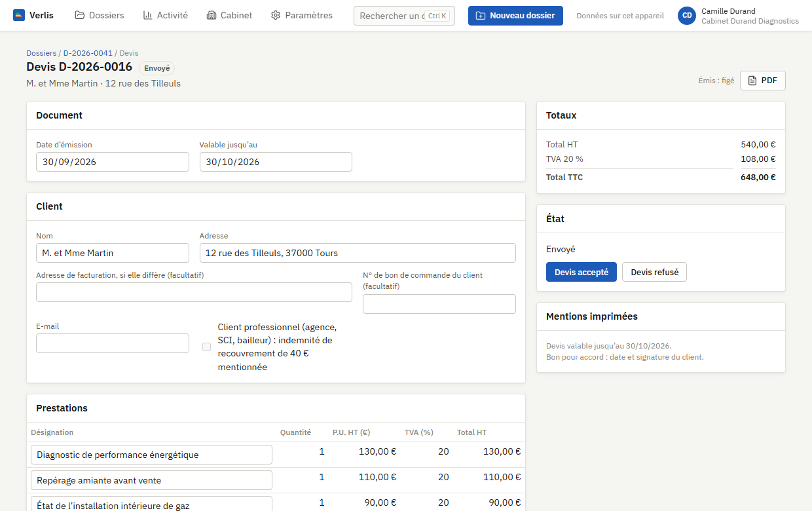The image size is (812, 511).
Task: Edit the Repérage amiante avant vente designation
Action: [x=151, y=480]
